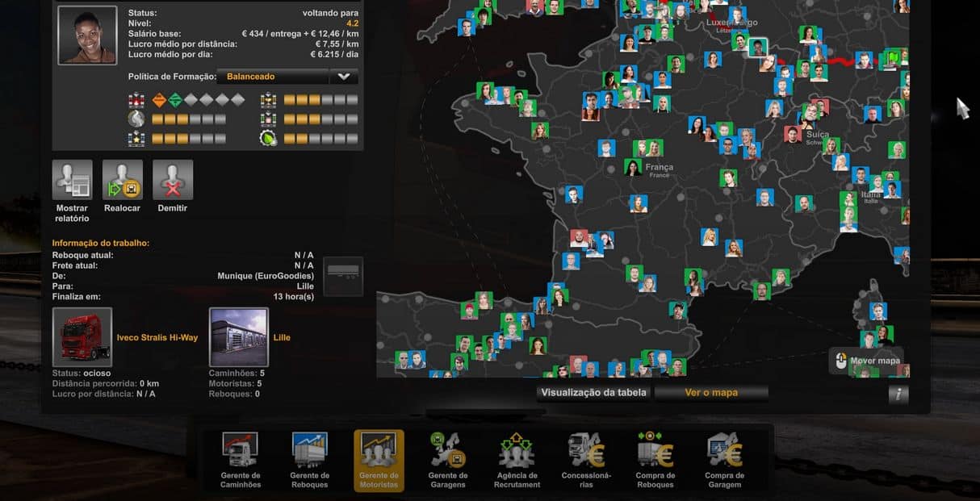Expand the training policy chevron arrow
Screen dimensions: 980x501
click(x=344, y=77)
